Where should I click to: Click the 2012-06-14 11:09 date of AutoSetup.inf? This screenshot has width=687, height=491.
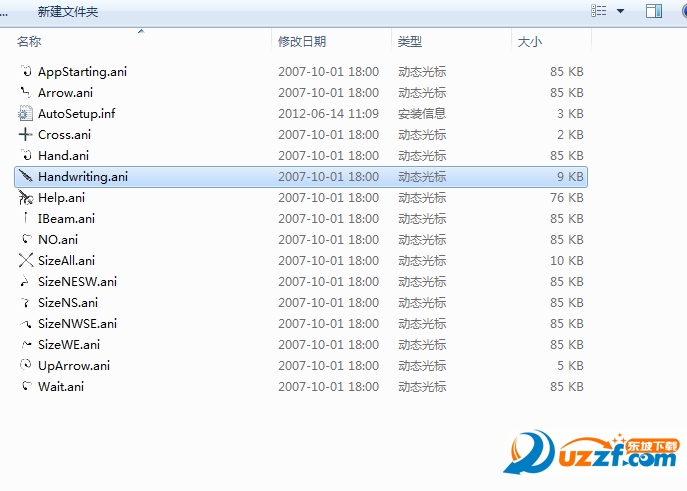329,113
